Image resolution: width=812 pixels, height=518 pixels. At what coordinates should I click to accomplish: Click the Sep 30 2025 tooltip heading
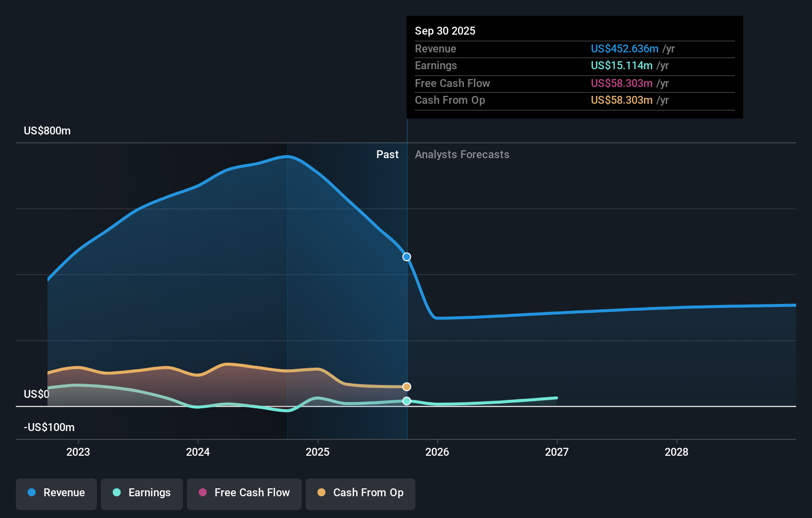445,31
